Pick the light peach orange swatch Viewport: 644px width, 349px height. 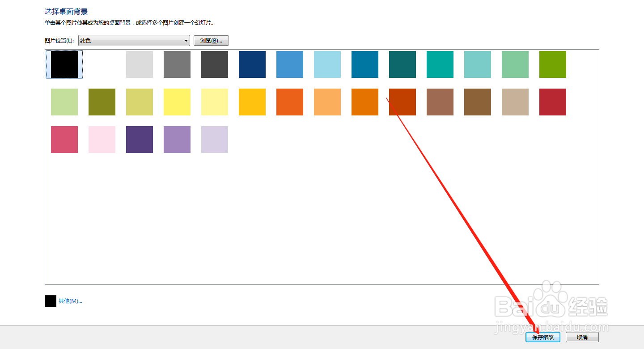pyautogui.click(x=327, y=102)
